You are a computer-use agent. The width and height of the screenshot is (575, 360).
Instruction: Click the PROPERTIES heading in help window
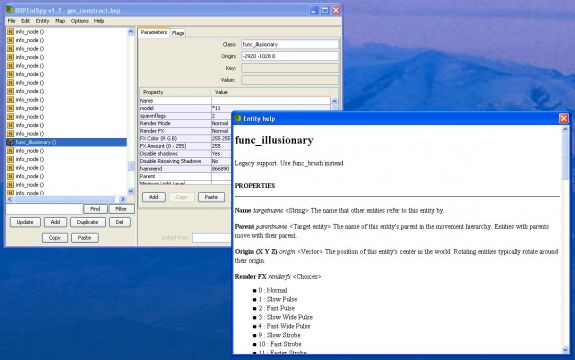coord(255,186)
